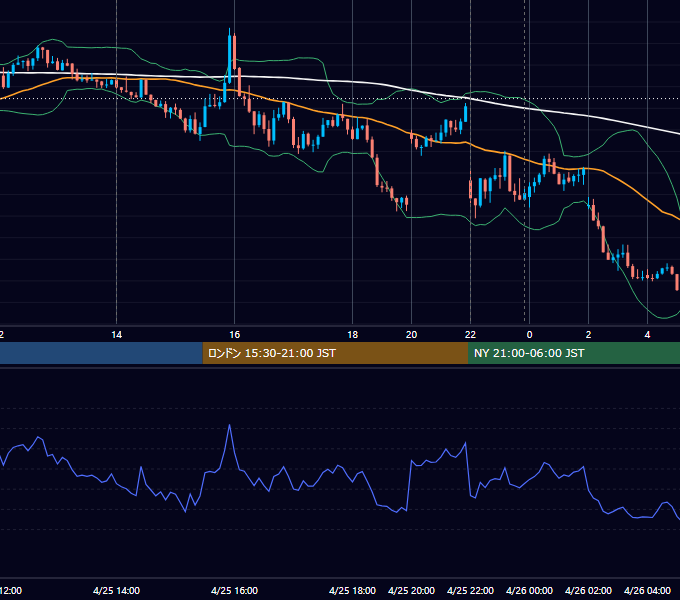Click hour label 18 on price chart axis
680x600 pixels.
pos(353,335)
